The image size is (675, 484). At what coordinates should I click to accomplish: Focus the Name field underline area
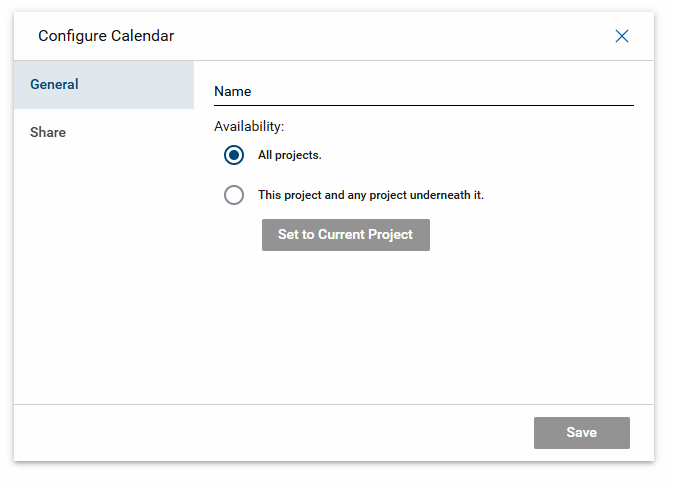click(x=423, y=101)
